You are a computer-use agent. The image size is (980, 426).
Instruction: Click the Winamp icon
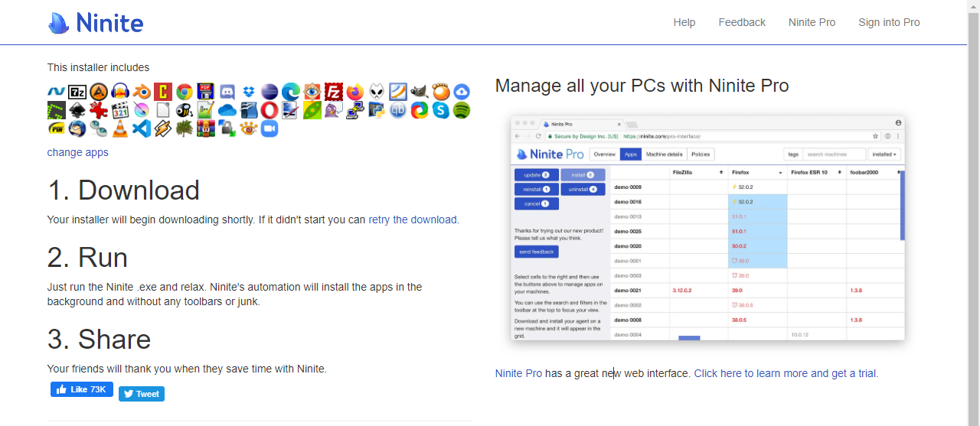click(x=164, y=128)
